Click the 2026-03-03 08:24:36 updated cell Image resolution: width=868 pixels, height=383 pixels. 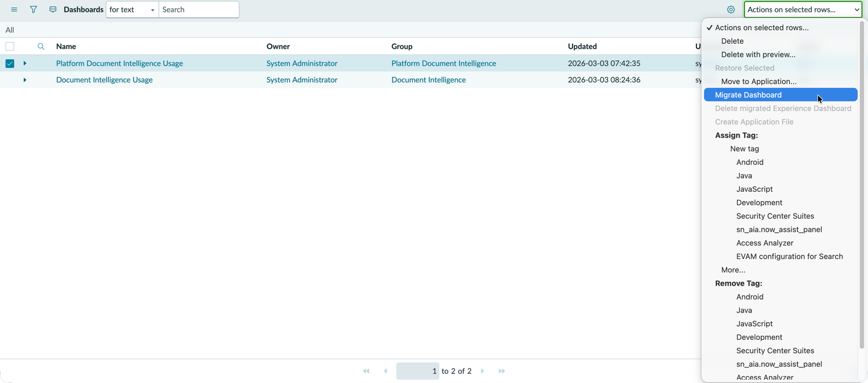pos(604,80)
